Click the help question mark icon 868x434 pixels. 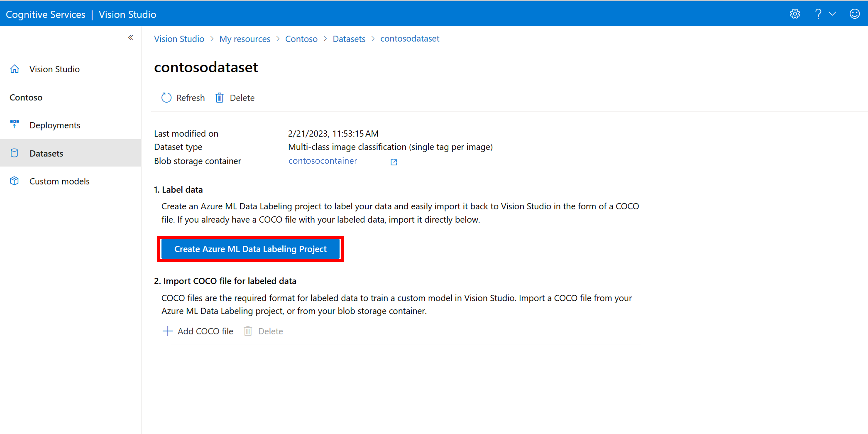[x=817, y=14]
